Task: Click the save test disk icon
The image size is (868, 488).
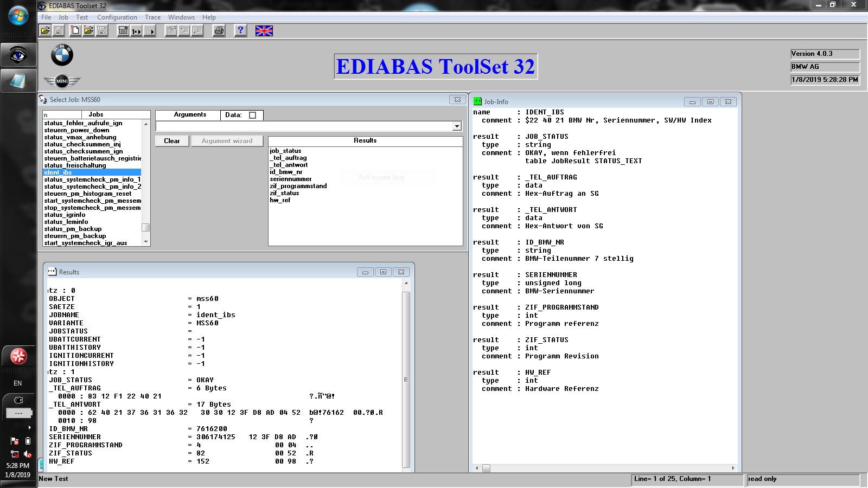Action: click(101, 31)
